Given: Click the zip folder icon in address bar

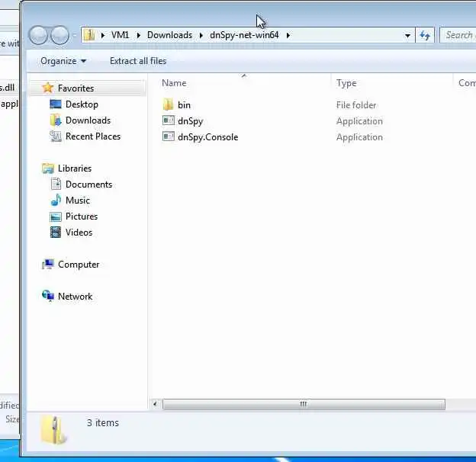Looking at the screenshot, I should click(89, 35).
